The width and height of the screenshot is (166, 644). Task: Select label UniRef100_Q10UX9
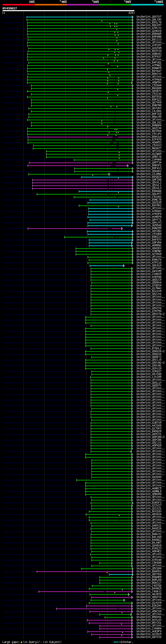(x=149, y=603)
